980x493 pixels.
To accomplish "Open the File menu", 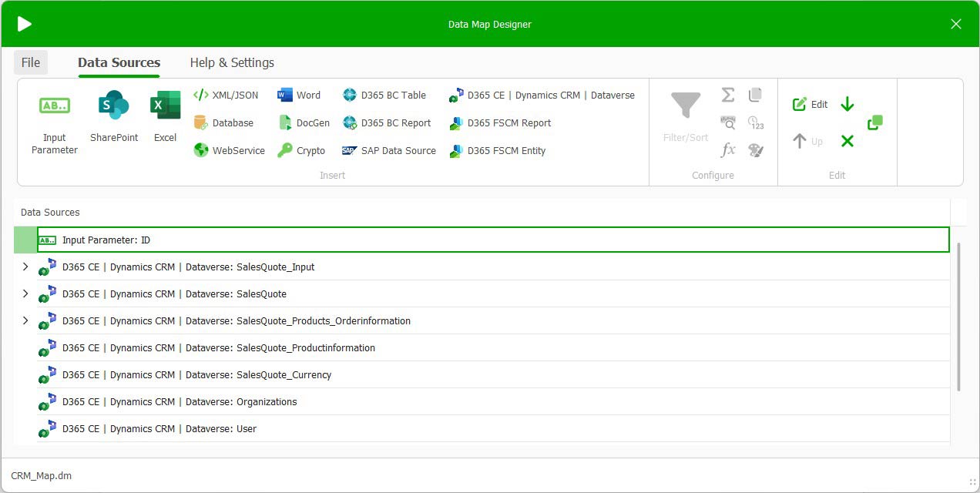I will tap(30, 62).
